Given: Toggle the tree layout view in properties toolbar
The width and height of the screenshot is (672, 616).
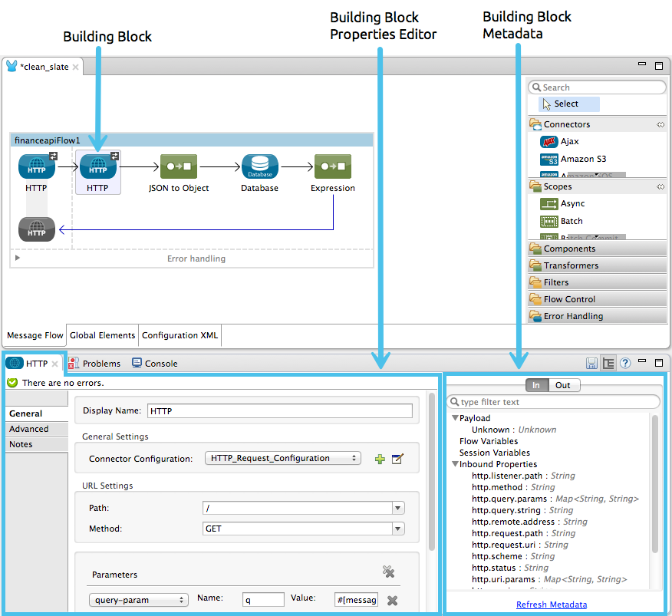Looking at the screenshot, I should [x=608, y=362].
